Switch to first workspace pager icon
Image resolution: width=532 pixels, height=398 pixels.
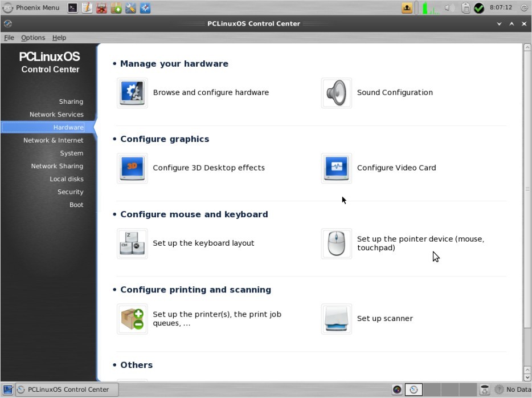click(414, 389)
